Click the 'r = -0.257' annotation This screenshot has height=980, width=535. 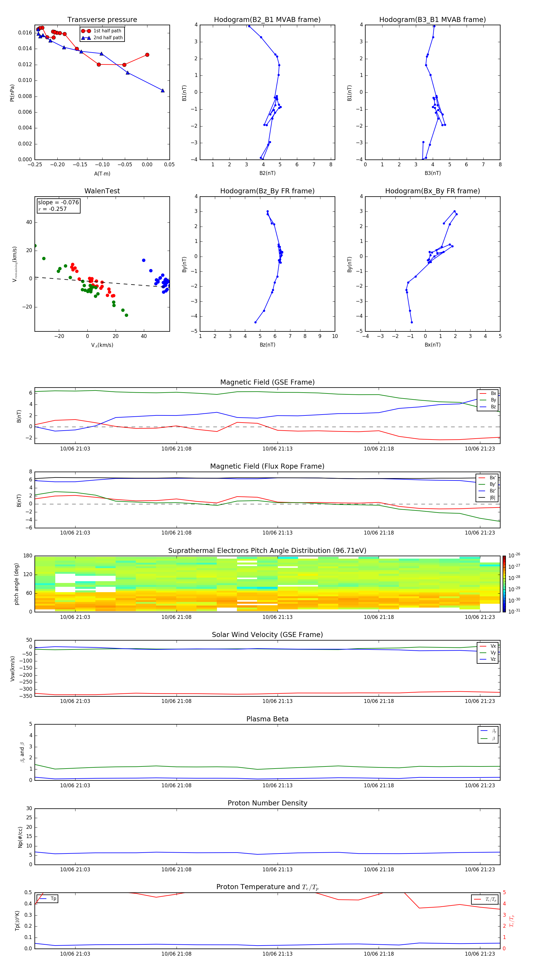pos(53,209)
